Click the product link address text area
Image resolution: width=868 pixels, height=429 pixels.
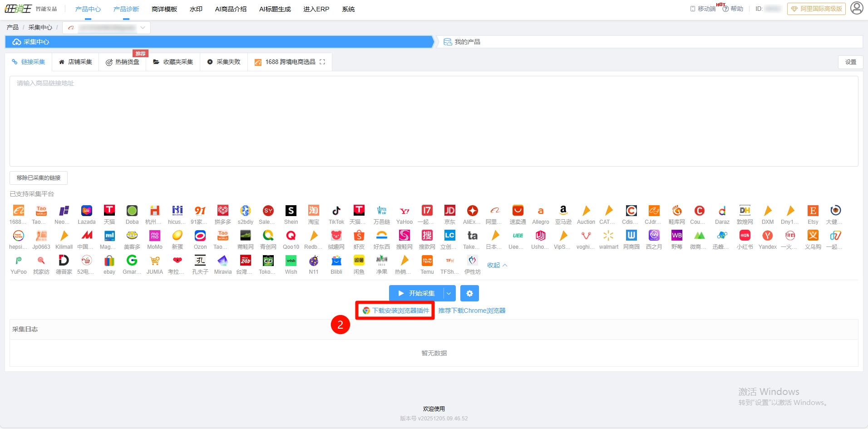tap(434, 121)
